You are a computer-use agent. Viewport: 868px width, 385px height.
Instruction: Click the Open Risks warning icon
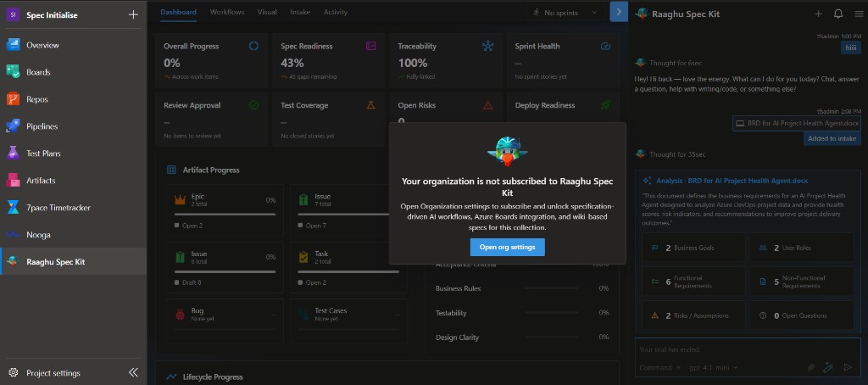tap(487, 105)
